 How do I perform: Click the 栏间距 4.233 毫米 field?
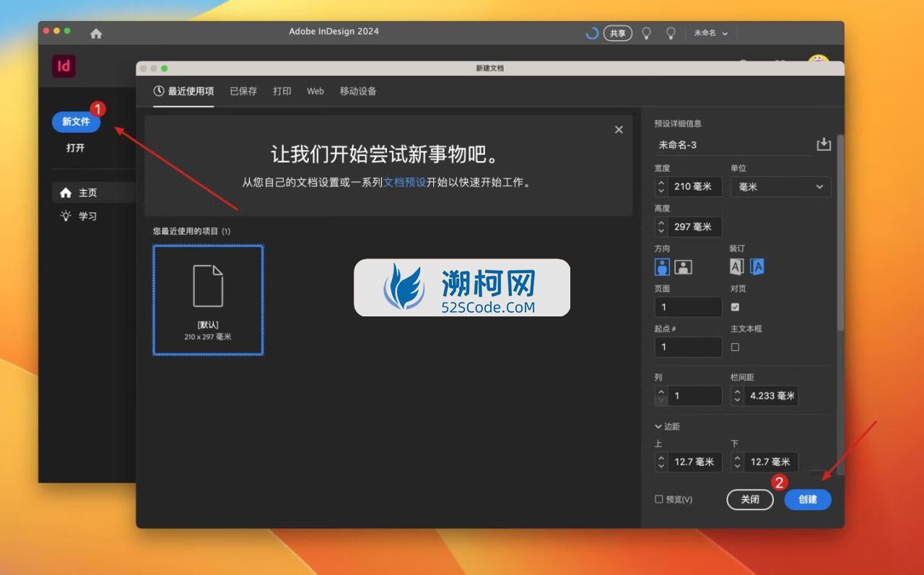click(771, 396)
